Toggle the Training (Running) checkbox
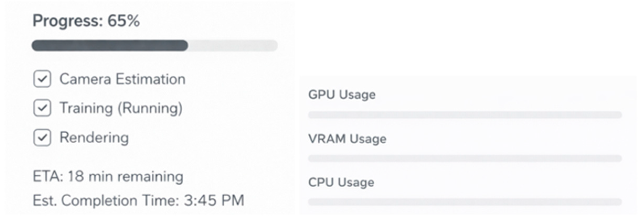This screenshot has width=644, height=224. [x=42, y=108]
